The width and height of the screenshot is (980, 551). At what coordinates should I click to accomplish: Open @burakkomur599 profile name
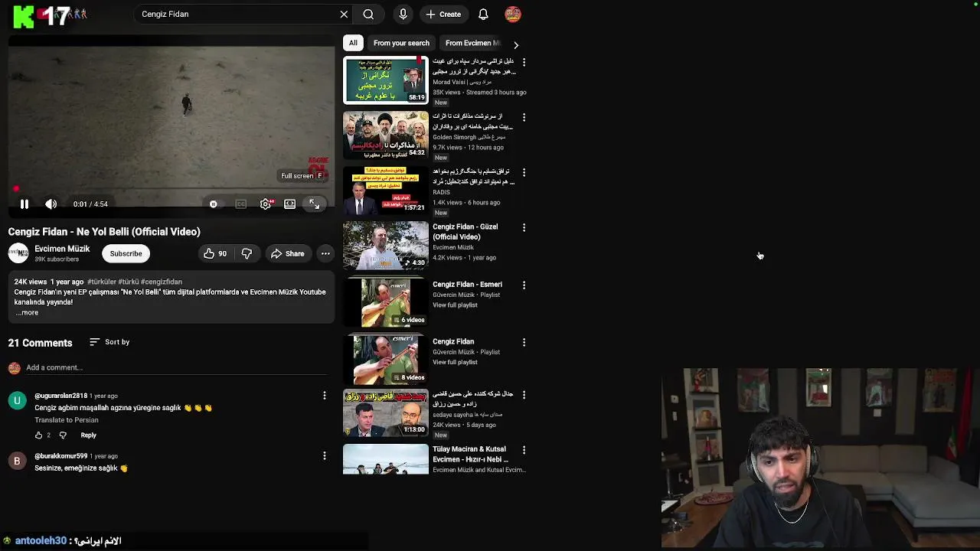tap(60, 456)
